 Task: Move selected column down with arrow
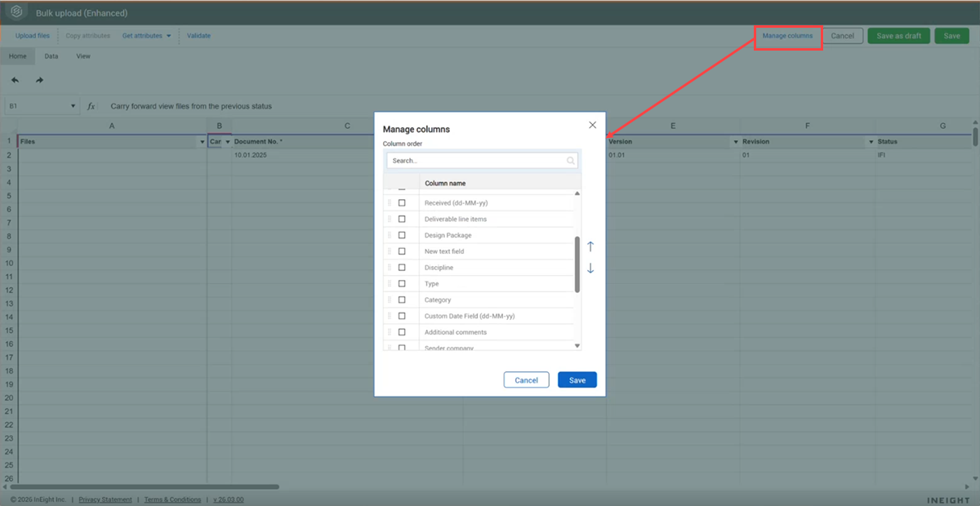coord(590,269)
